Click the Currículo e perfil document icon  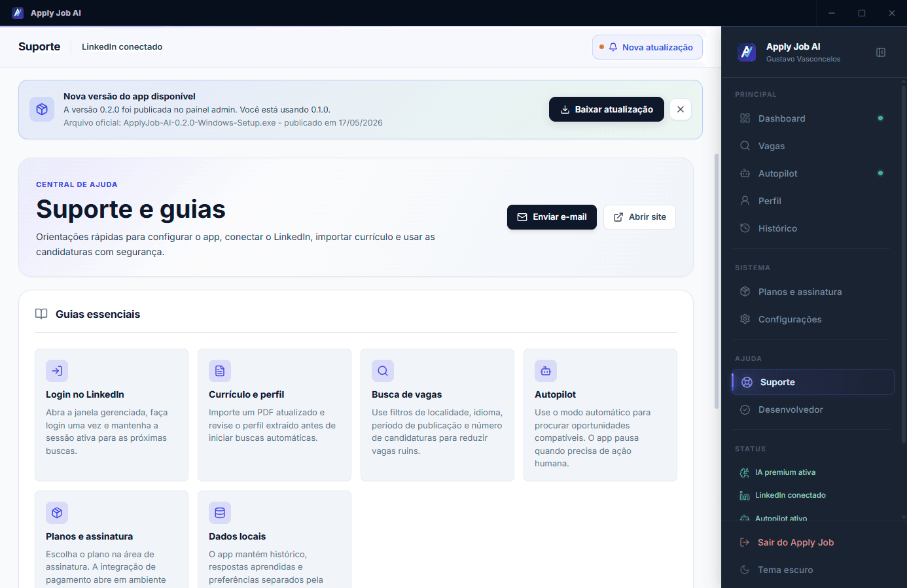pyautogui.click(x=220, y=371)
